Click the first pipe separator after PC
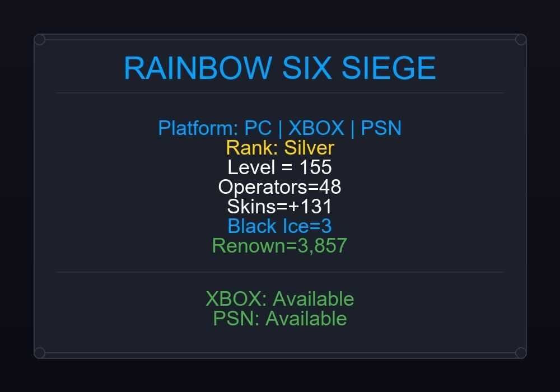Viewport: 560px width, 392px height. pos(280,129)
